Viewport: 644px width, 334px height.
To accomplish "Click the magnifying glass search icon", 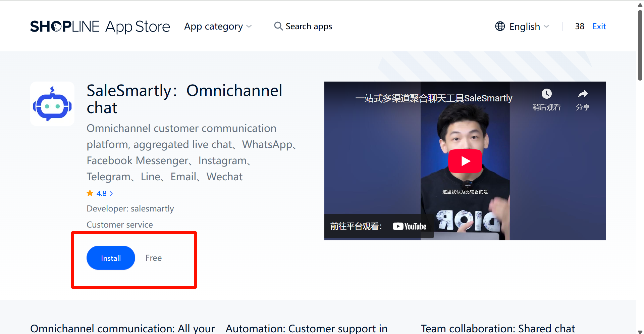I will point(278,26).
